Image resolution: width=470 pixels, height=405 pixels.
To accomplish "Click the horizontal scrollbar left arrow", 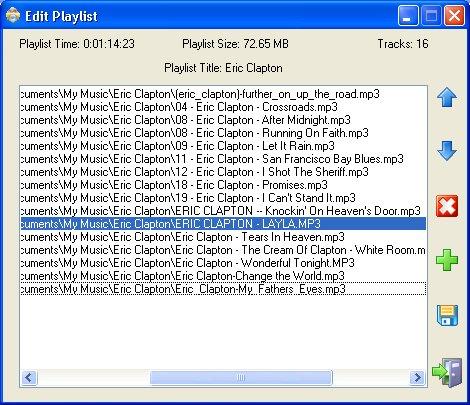I will point(29,378).
